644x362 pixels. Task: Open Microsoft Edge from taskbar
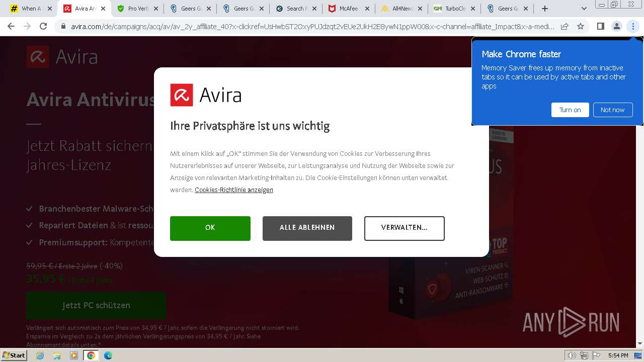(x=108, y=355)
